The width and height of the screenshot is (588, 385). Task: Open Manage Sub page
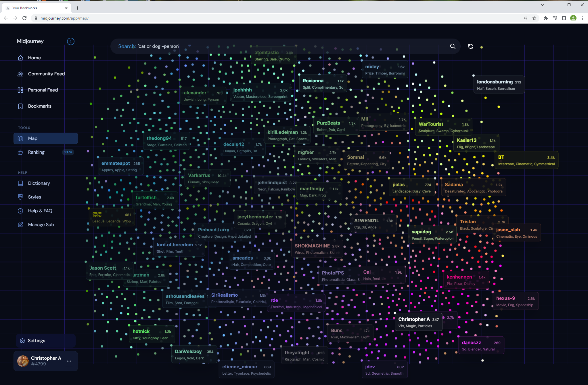[41, 225]
